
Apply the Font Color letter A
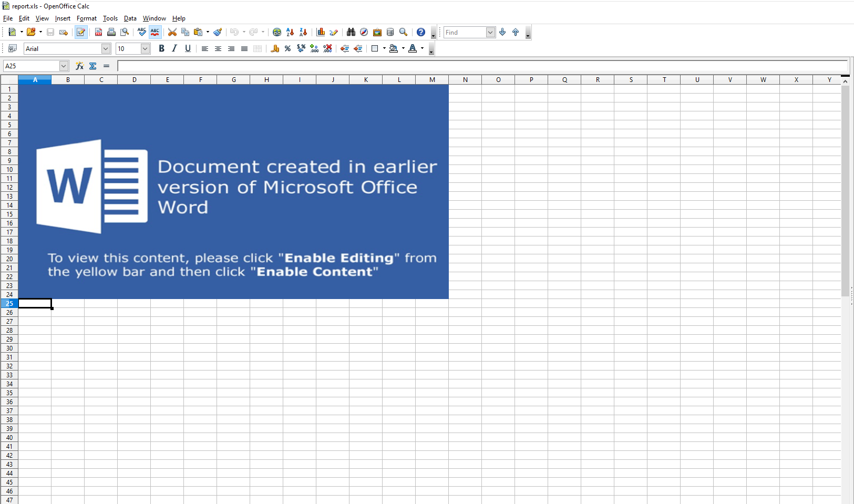click(413, 48)
